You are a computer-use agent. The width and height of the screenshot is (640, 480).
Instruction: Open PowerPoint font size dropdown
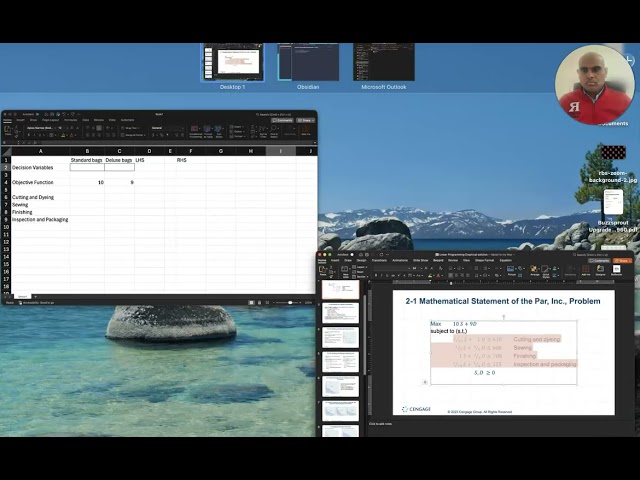click(x=416, y=268)
